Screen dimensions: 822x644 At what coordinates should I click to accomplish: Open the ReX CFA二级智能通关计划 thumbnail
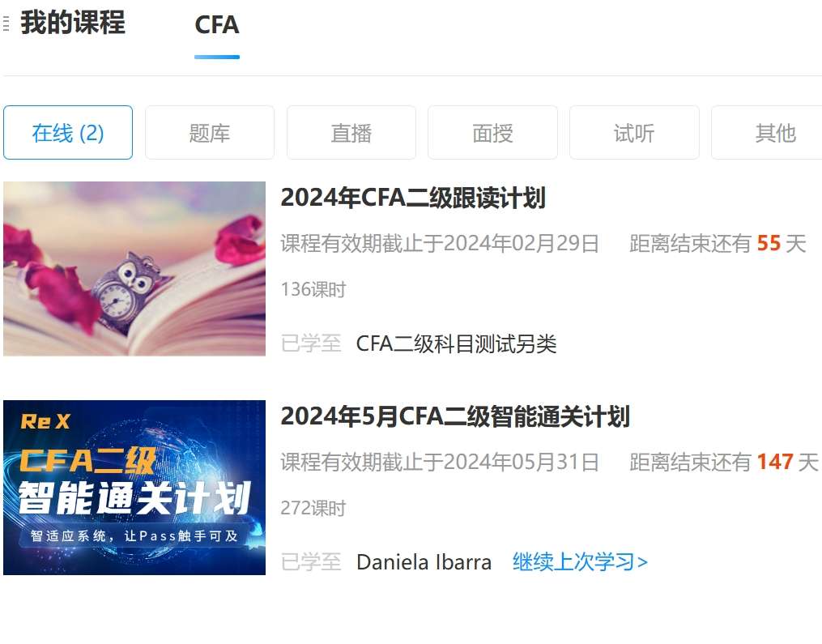click(x=134, y=488)
